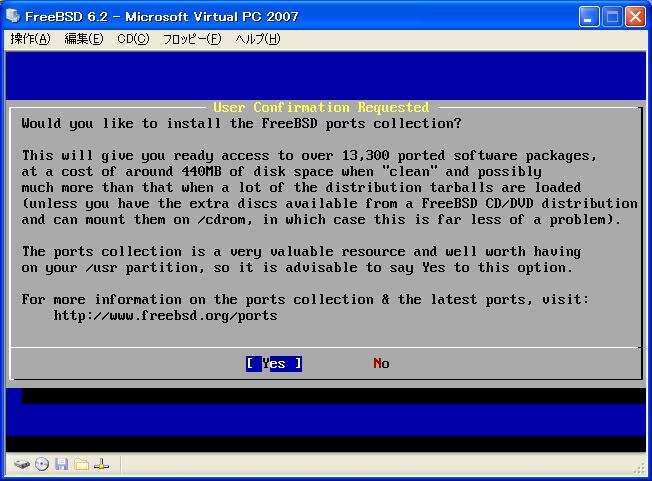Click the 'User Confirmation Requested' dialog title

click(x=321, y=107)
